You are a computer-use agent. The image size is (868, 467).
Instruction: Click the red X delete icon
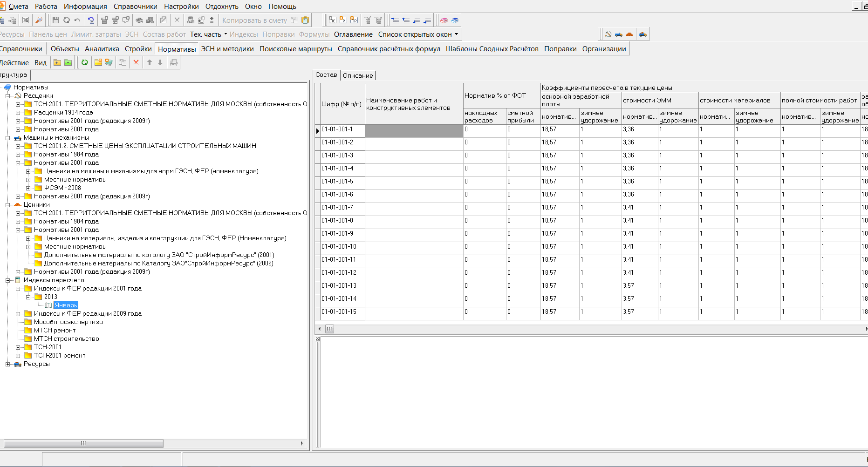click(x=136, y=62)
